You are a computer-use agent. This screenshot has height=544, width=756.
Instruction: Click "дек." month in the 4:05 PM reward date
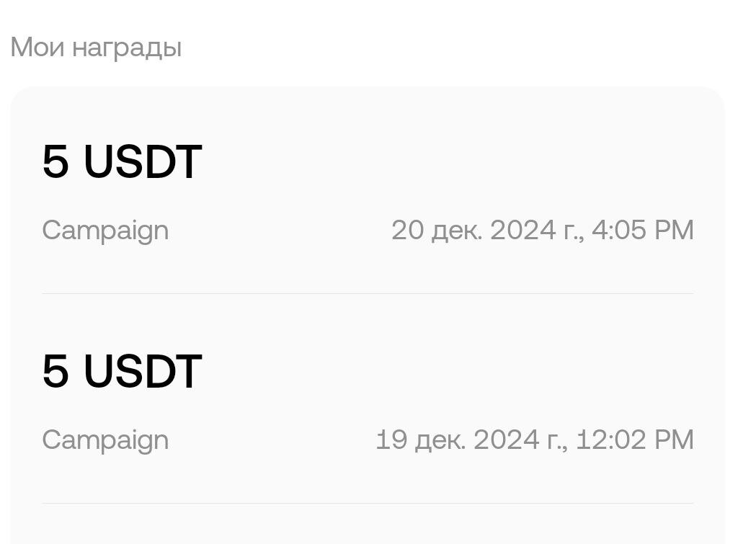(x=457, y=231)
